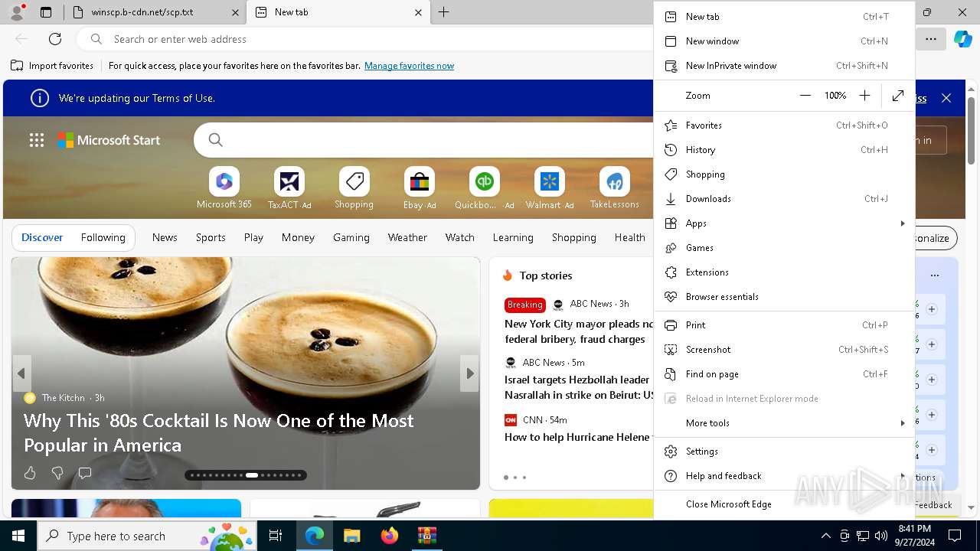
Task: Open the Ebay ad quick link
Action: pyautogui.click(x=420, y=188)
